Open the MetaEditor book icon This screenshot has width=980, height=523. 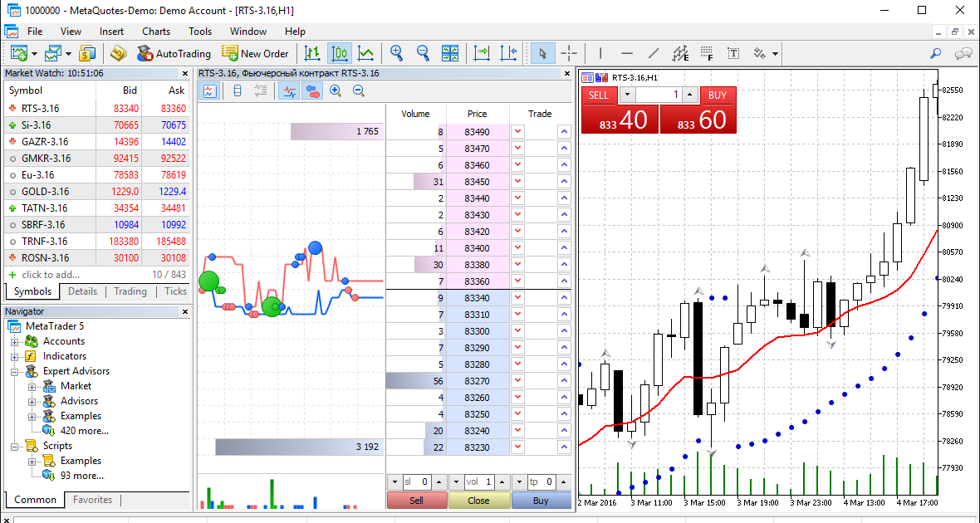click(x=118, y=54)
